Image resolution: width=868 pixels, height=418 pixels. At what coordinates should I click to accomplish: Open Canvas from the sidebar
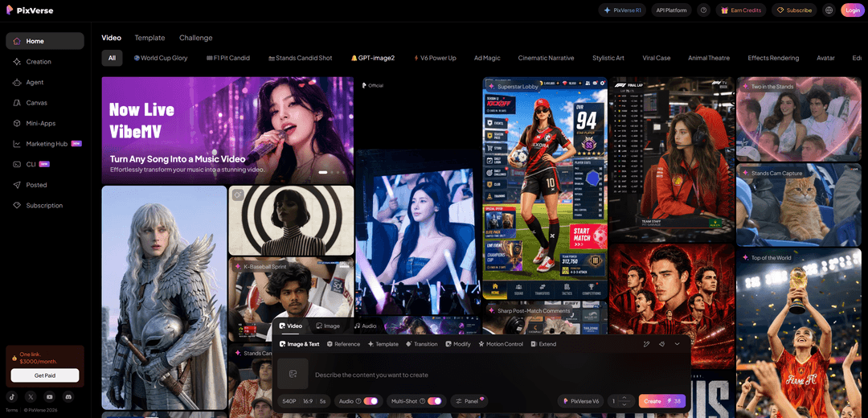coord(45,102)
